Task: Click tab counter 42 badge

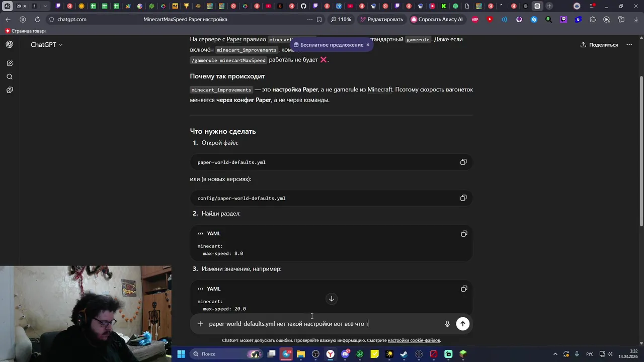Action: [x=7, y=6]
